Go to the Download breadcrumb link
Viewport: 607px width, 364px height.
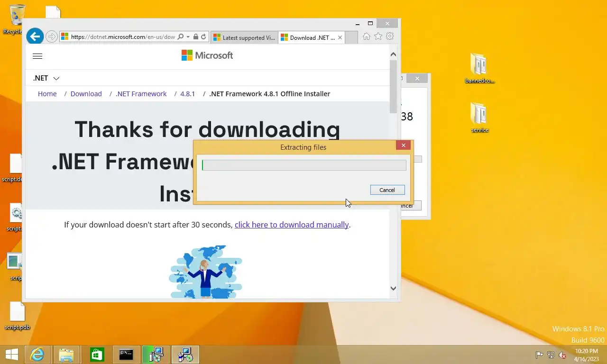coord(86,94)
